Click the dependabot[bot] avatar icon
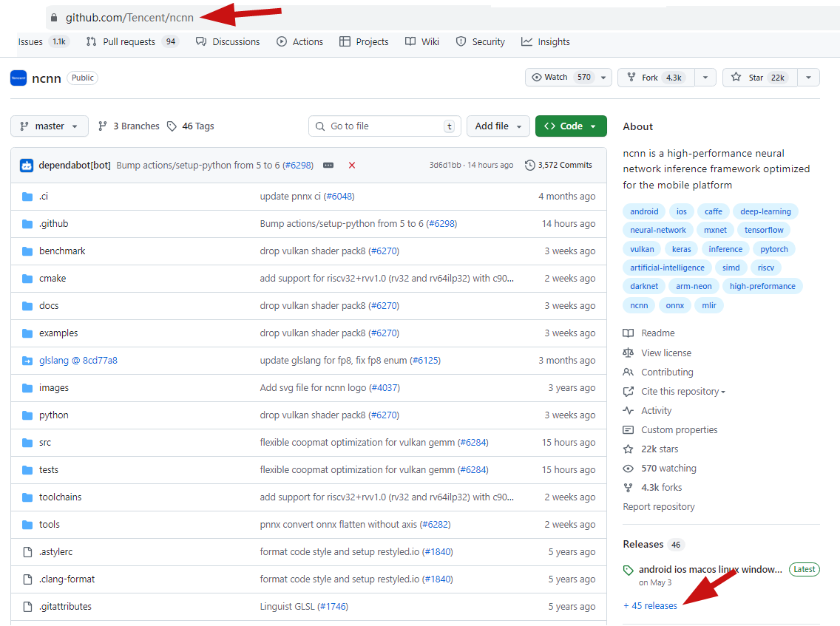The image size is (840, 626). pyautogui.click(x=27, y=166)
